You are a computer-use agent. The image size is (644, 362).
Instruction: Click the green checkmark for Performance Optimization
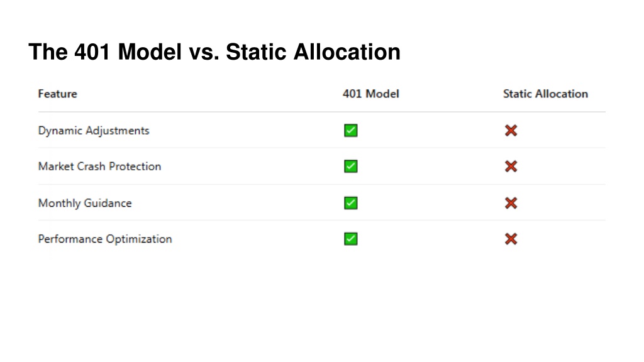pos(351,239)
